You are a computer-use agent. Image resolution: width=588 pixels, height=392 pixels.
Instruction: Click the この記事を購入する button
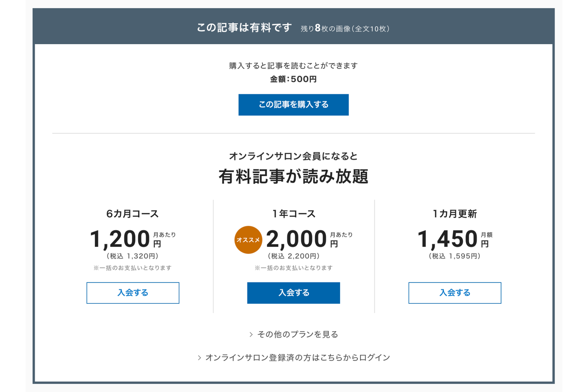(x=293, y=105)
